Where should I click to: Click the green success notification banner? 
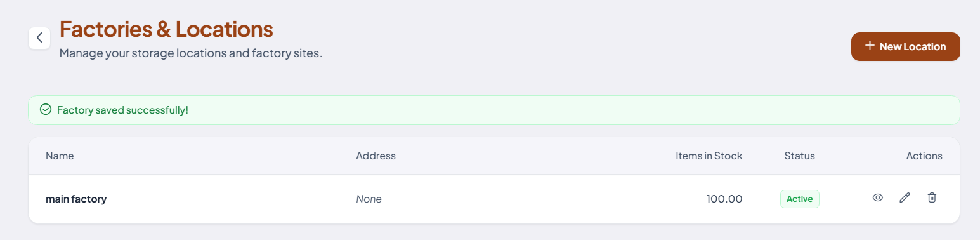coord(493,110)
